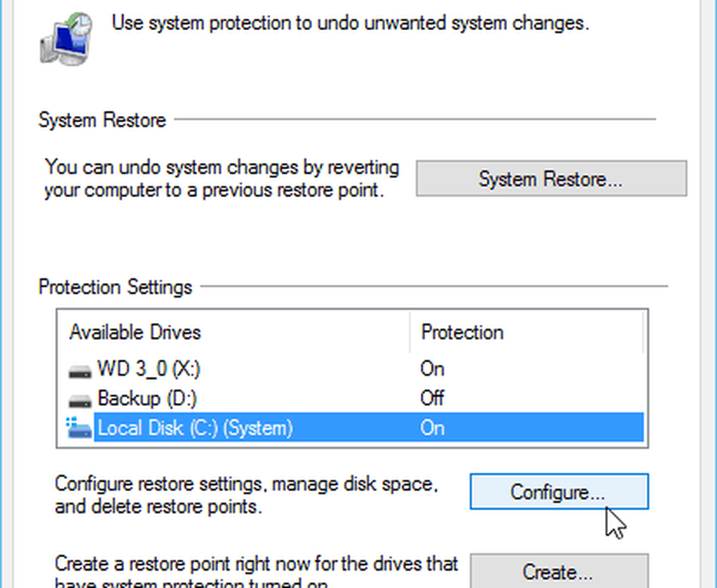
Task: Click the Protection Settings group heading
Action: tap(115, 287)
